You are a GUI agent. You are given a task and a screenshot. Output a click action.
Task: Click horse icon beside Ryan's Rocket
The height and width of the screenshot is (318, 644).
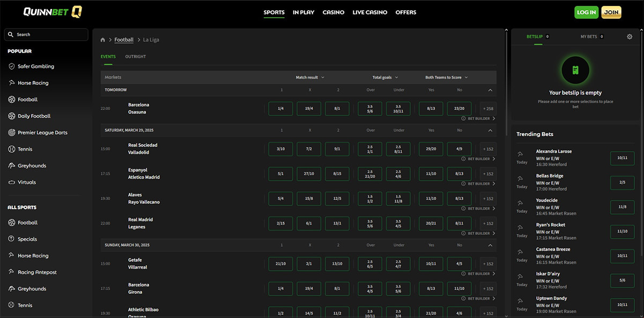[520, 228]
